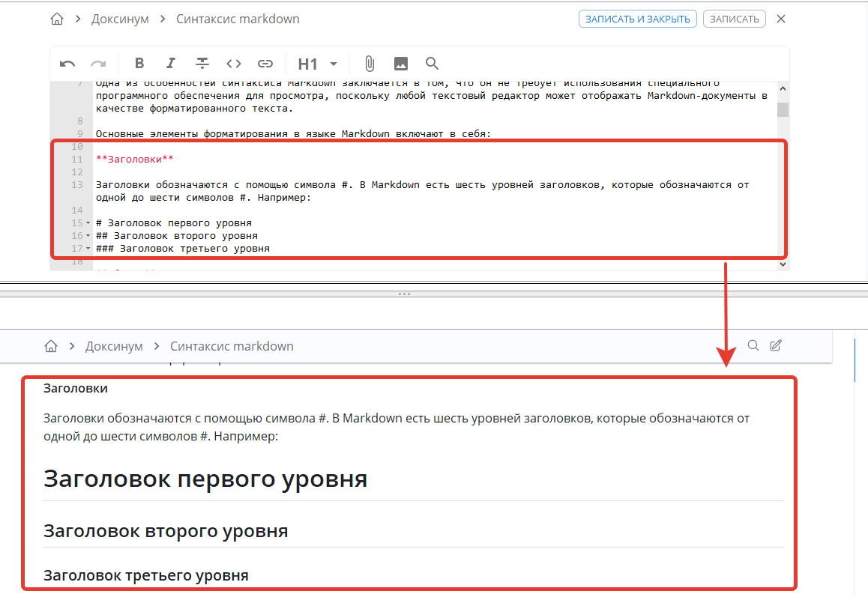Open the heading level dropdown arrow
The image size is (868, 597).
334,64
